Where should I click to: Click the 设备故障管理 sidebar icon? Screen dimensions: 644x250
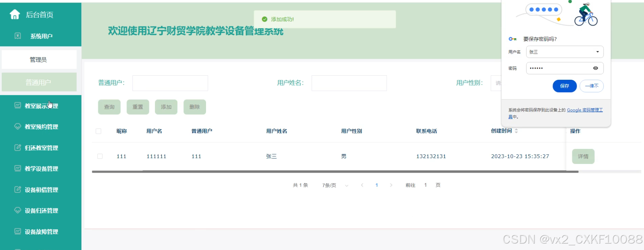tap(18, 231)
